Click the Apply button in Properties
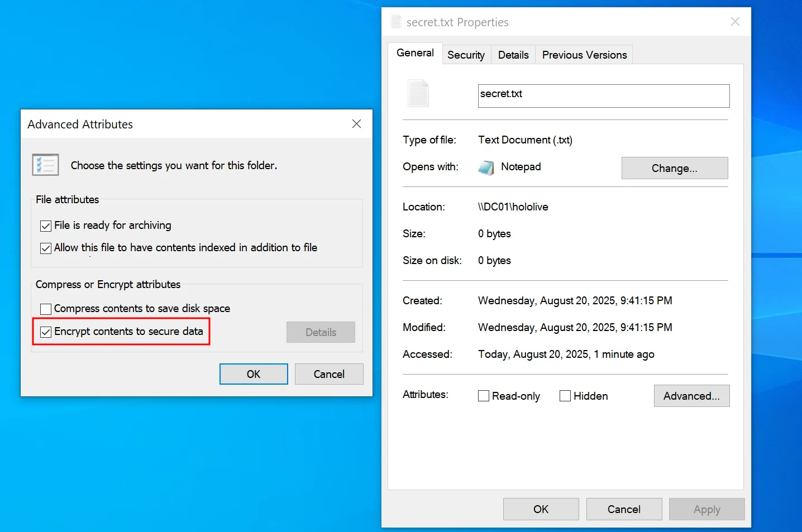The width and height of the screenshot is (802, 532). [x=707, y=509]
